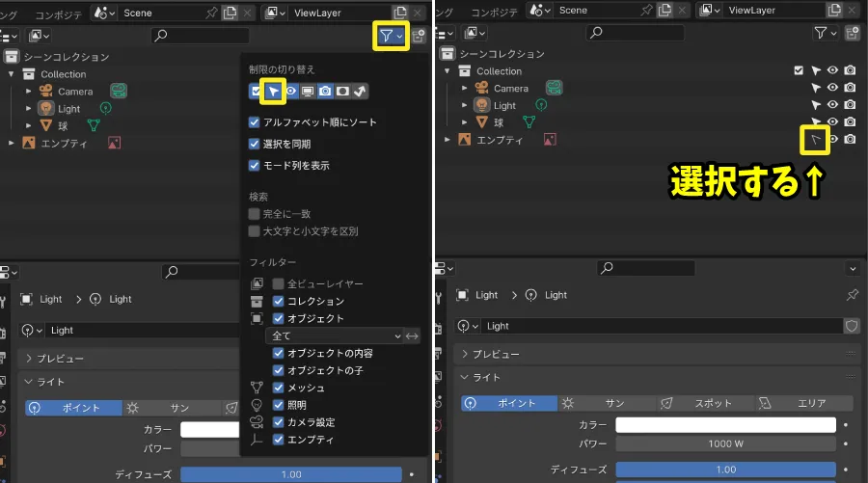This screenshot has width=868, height=483.
Task: Uncheck 照明 filter checkbox
Action: [278, 405]
